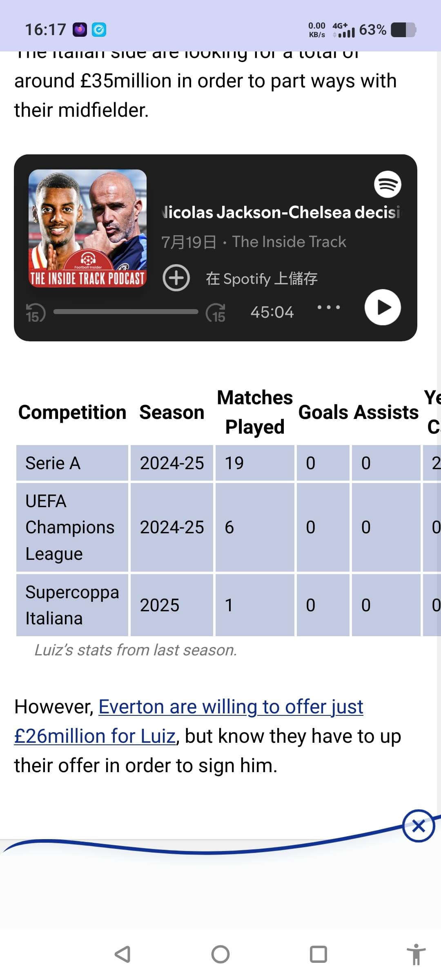This screenshot has width=441, height=980.
Task: Open the Nicolas Jackson-Chelsea episode title
Action: tap(282, 212)
